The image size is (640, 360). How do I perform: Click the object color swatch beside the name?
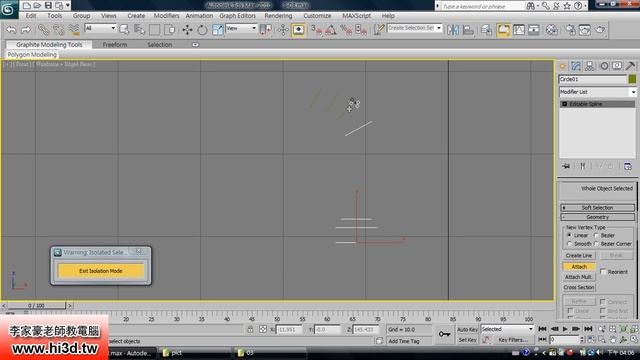point(632,79)
